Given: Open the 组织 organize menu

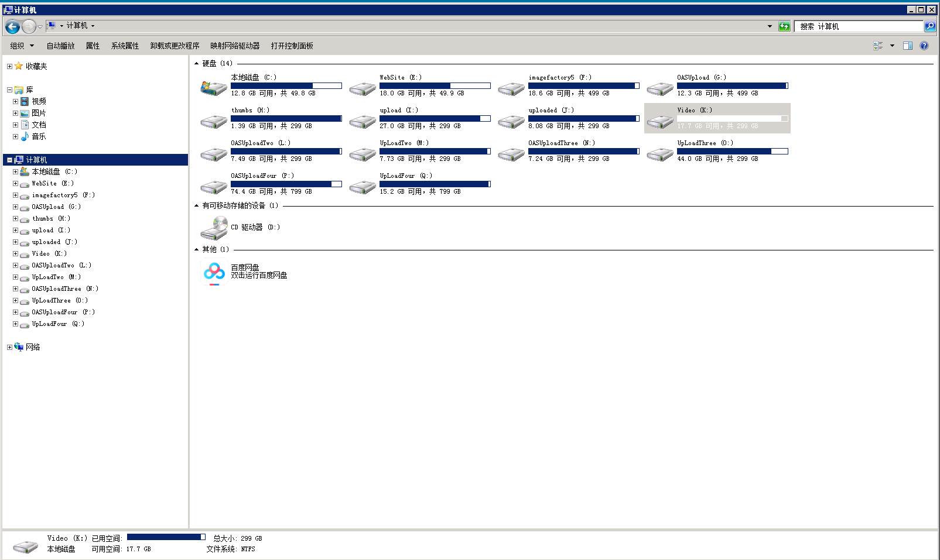Looking at the screenshot, I should coord(22,46).
